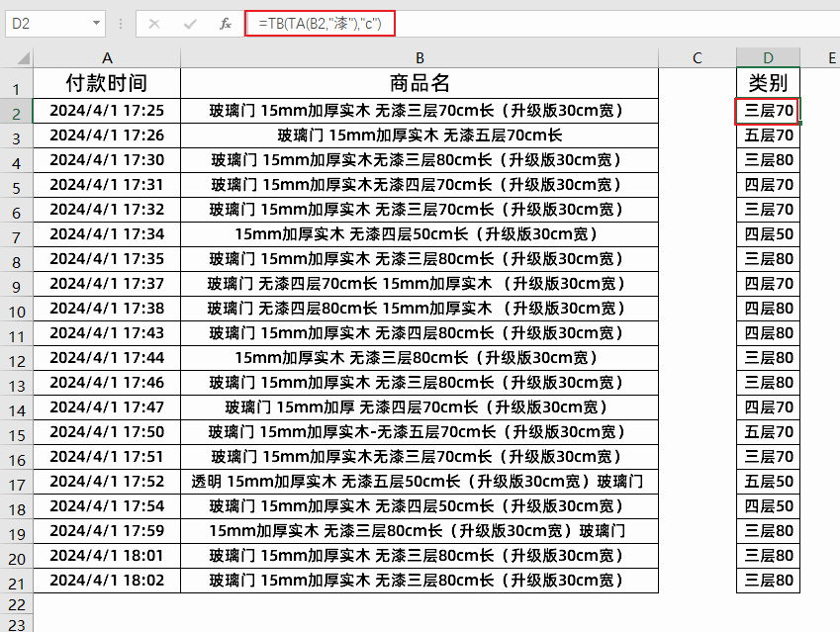This screenshot has width=840, height=632.
Task: Select cell with 2024/4/1 17:47
Action: (107, 407)
